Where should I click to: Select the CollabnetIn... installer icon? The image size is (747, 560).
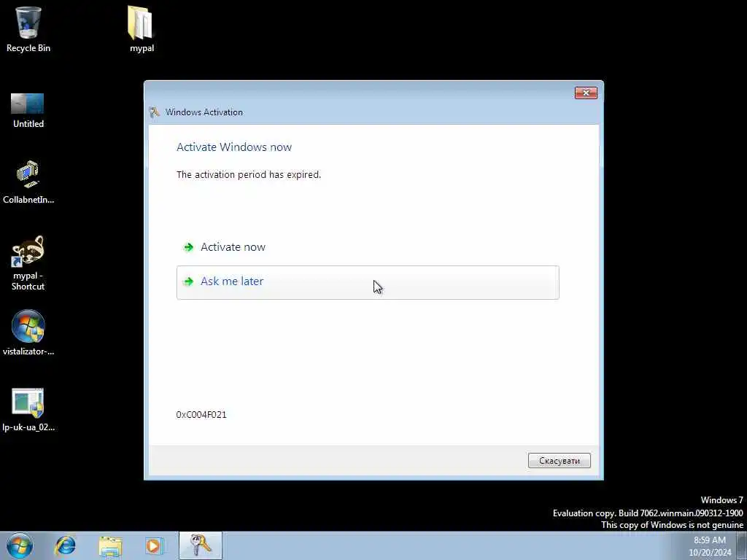click(28, 182)
